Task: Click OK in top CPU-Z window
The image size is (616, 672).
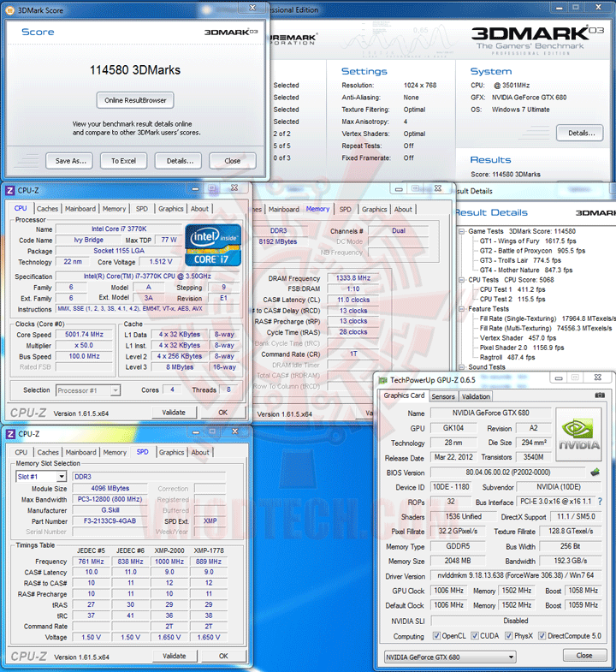Action: pos(223,413)
